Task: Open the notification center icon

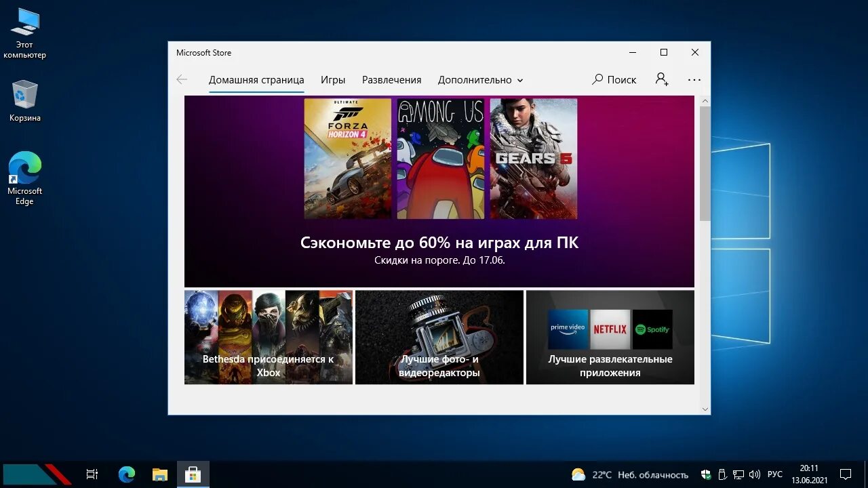Action: (x=846, y=474)
